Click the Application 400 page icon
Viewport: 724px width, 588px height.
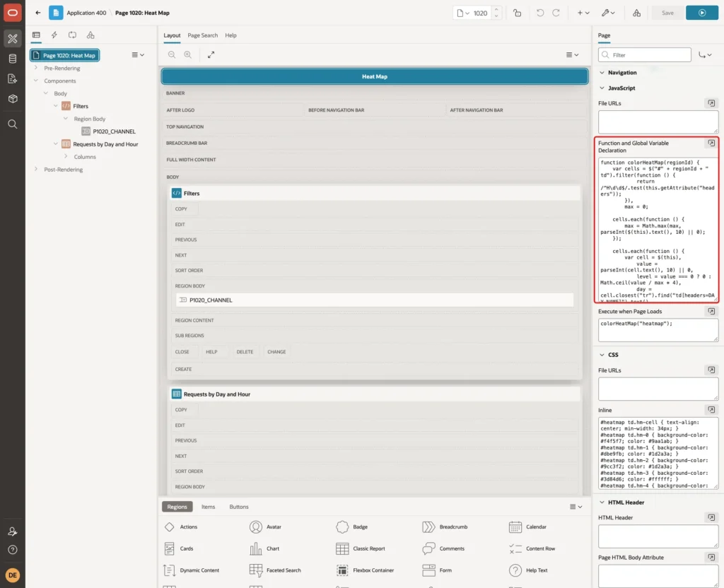[x=56, y=13]
